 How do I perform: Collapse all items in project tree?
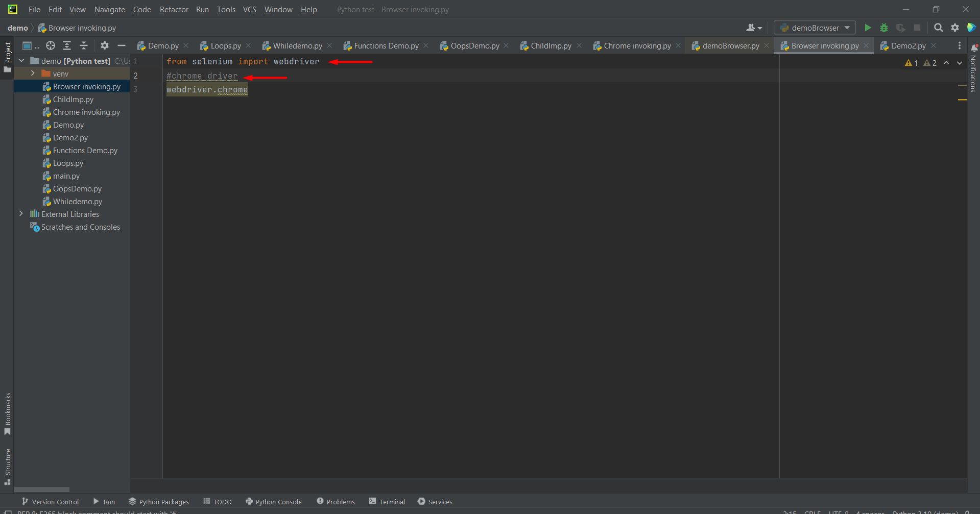coord(84,45)
